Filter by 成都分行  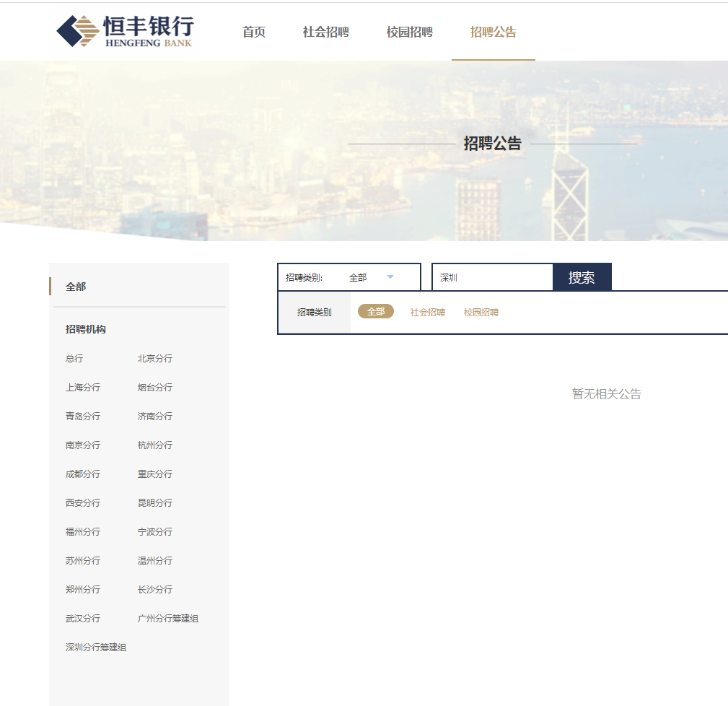[x=83, y=474]
